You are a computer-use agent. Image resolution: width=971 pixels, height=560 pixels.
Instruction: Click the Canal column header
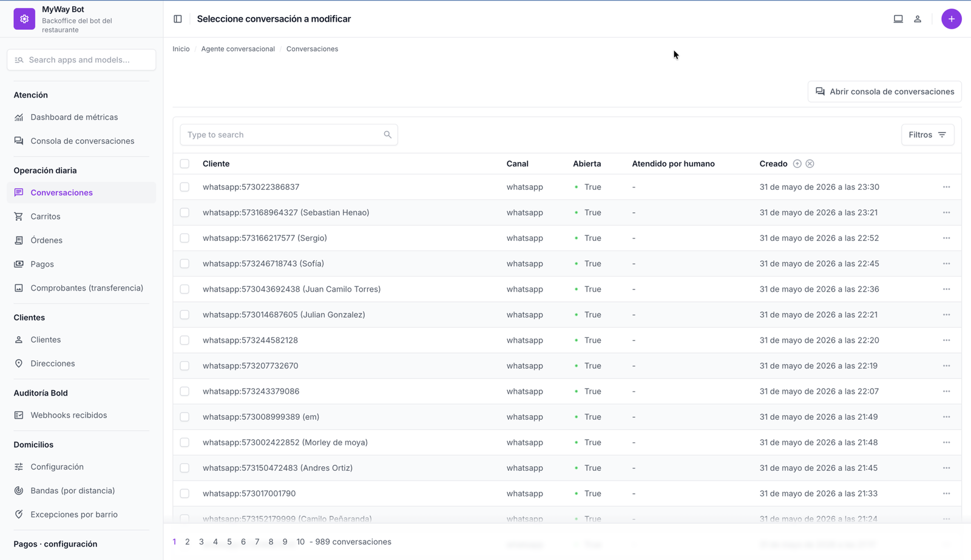point(518,164)
